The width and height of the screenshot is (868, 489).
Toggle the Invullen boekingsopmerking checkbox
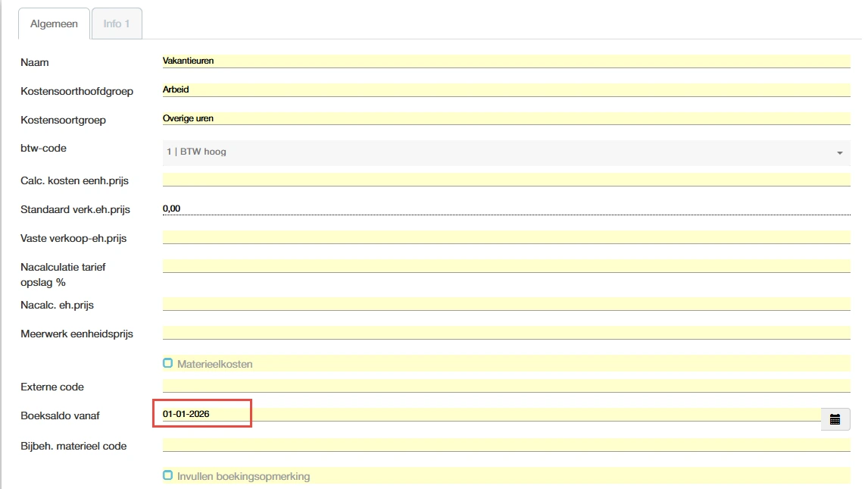tap(168, 475)
